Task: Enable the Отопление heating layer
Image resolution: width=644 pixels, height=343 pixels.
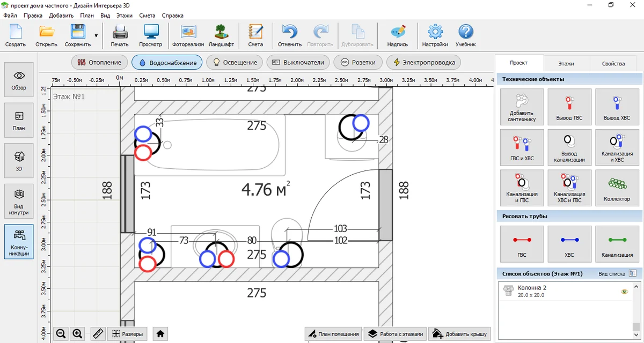Action: tap(100, 62)
